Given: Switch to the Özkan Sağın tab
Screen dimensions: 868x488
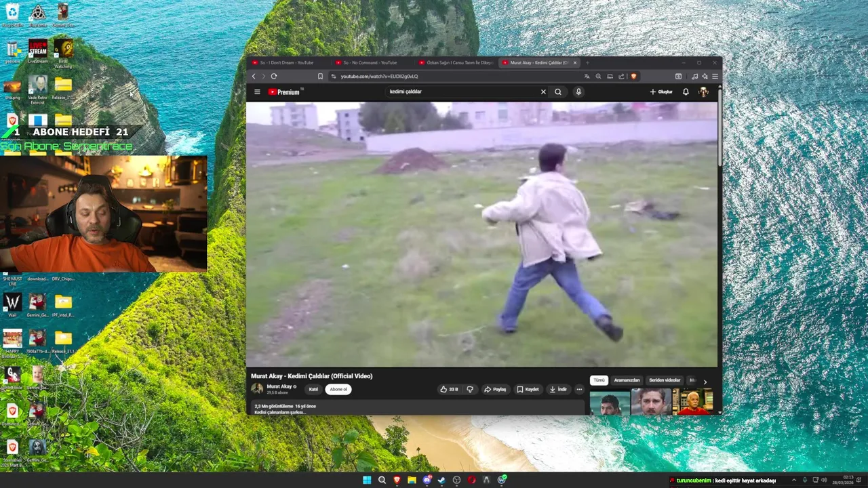Looking at the screenshot, I should pyautogui.click(x=456, y=62).
